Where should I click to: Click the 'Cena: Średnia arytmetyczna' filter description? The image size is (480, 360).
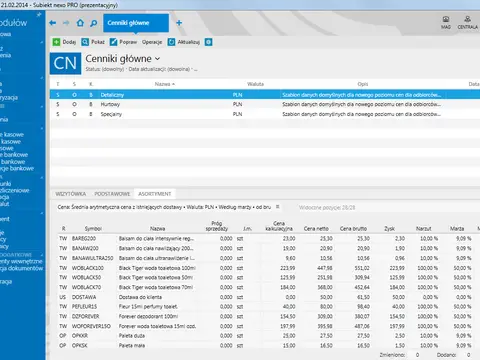164,207
